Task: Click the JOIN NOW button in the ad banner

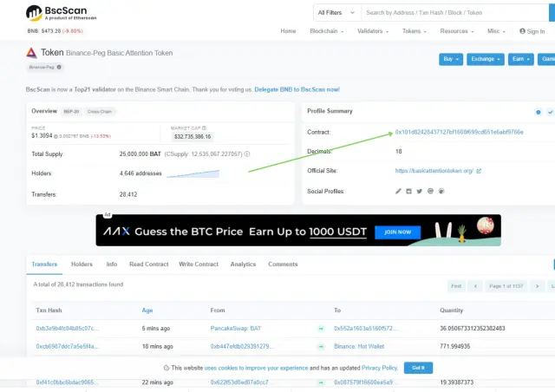Action: [398, 232]
